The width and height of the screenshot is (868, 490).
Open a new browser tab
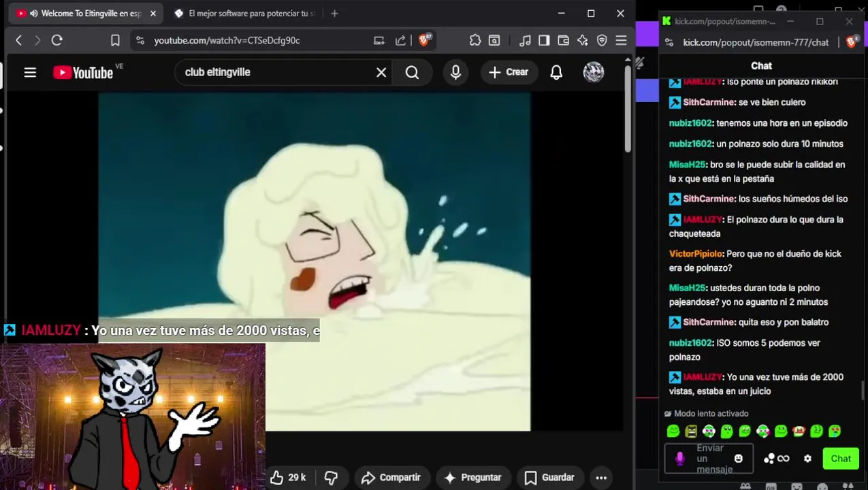pyautogui.click(x=334, y=14)
